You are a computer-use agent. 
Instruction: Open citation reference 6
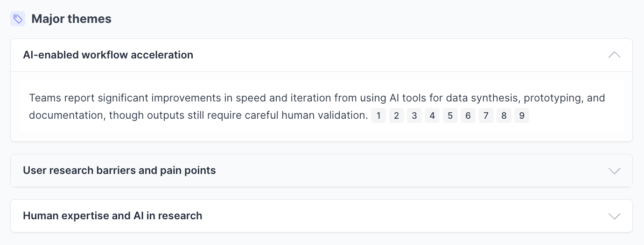click(468, 115)
